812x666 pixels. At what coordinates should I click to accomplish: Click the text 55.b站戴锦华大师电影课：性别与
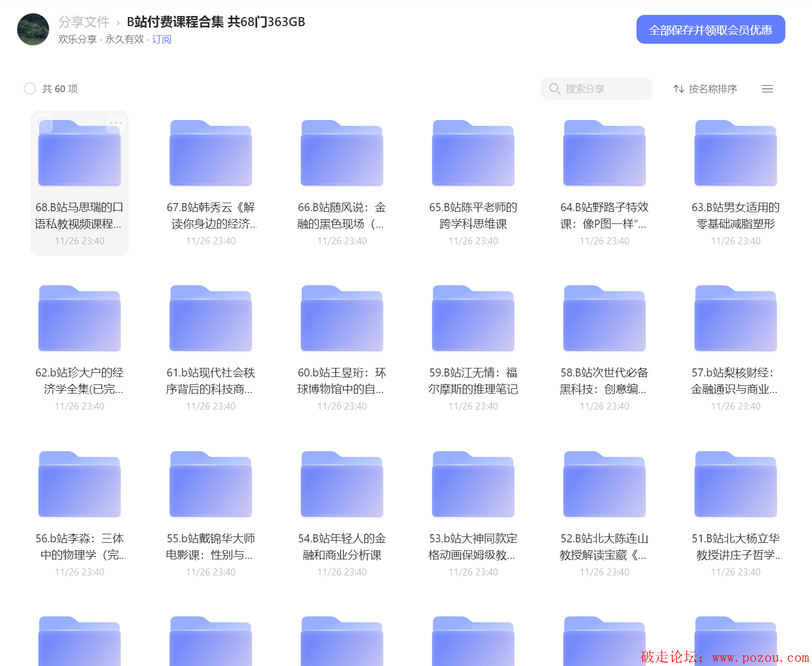pos(211,547)
